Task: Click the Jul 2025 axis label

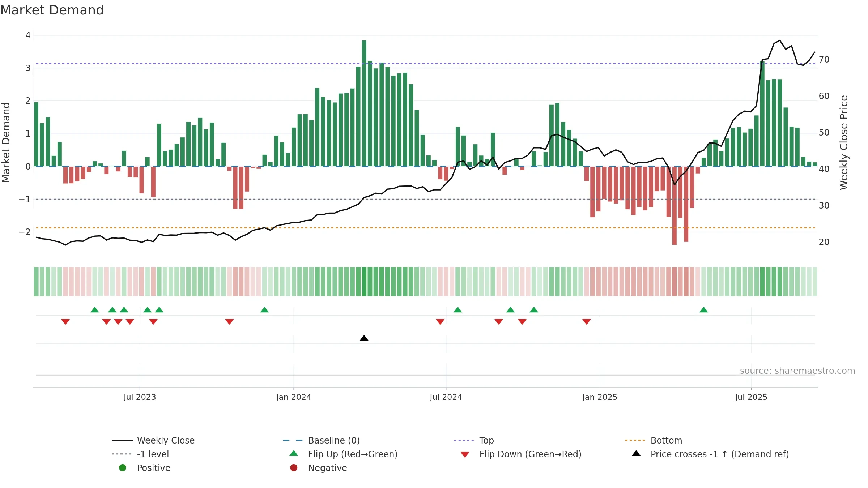Action: 751,397
